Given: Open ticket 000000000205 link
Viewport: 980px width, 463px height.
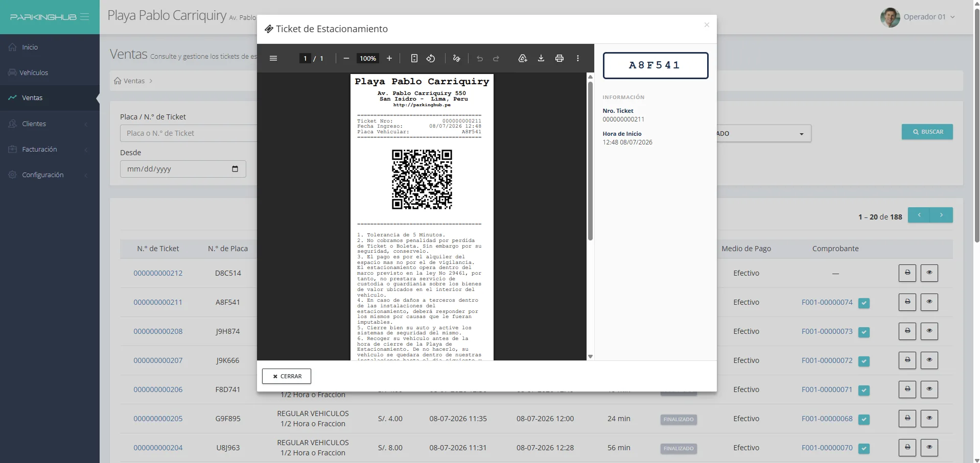Looking at the screenshot, I should tap(158, 419).
